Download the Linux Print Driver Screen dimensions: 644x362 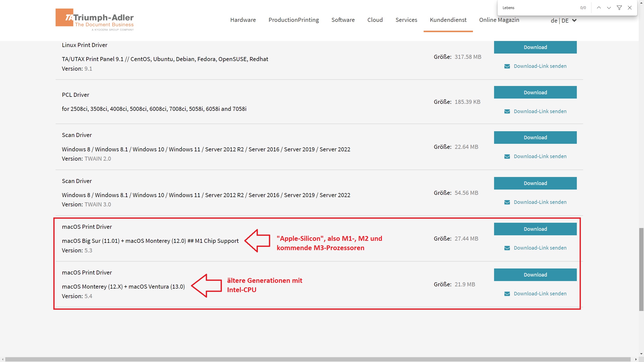[x=535, y=47]
